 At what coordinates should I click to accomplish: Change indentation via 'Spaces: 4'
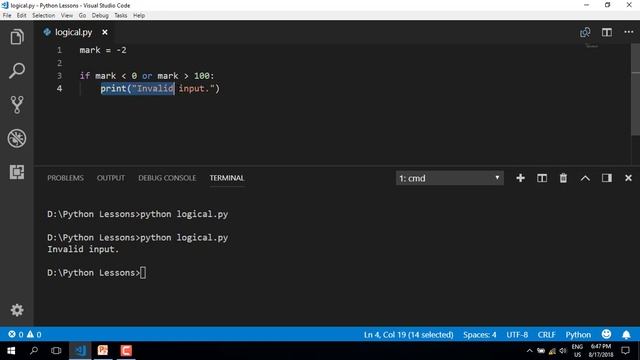click(480, 335)
